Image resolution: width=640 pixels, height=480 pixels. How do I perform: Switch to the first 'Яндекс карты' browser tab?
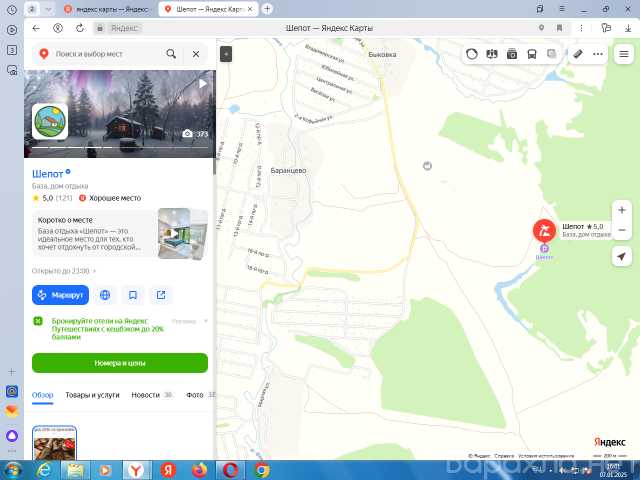click(108, 9)
